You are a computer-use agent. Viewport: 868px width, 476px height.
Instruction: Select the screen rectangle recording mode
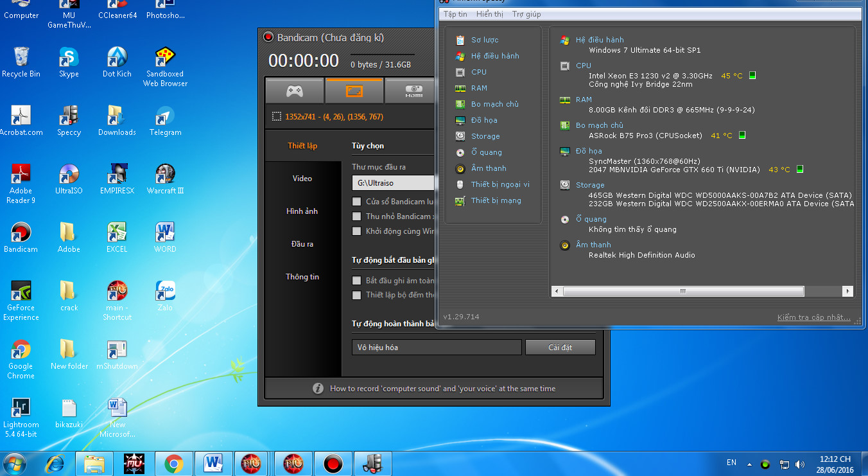354,91
